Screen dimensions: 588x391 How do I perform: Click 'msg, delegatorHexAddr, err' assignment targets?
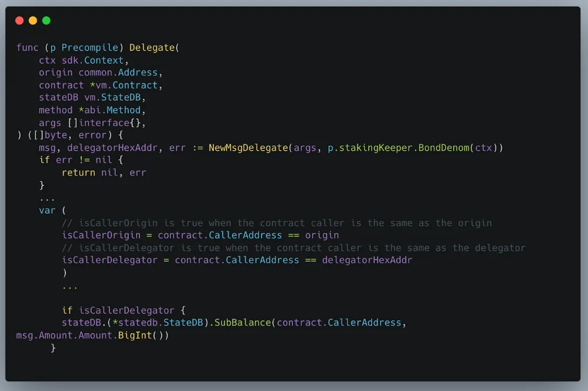(113, 148)
